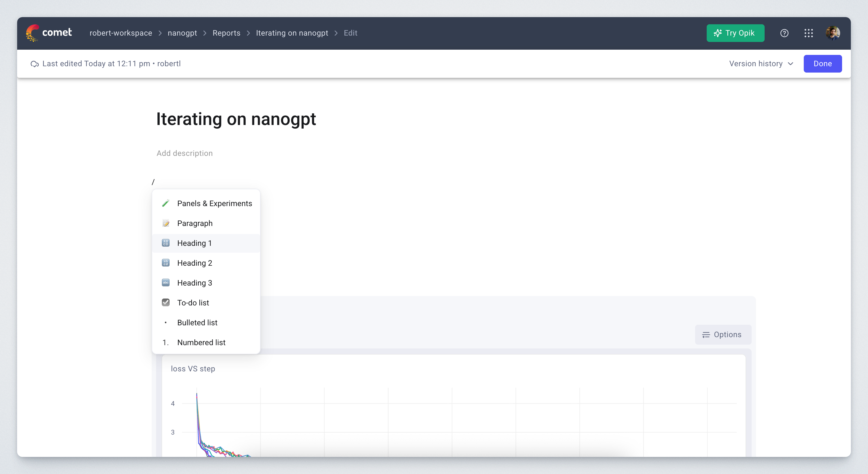Click the test tube Panels icon
868x474 pixels.
pos(165,203)
